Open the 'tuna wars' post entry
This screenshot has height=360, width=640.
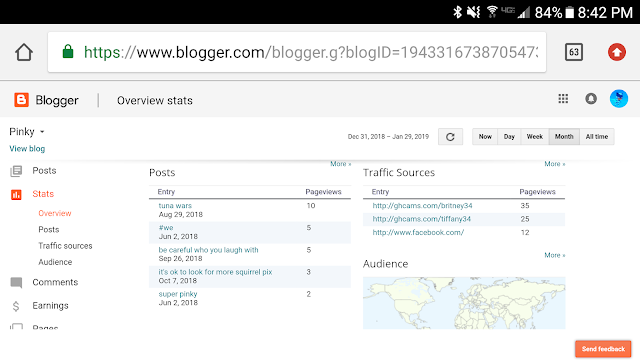pyautogui.click(x=175, y=206)
